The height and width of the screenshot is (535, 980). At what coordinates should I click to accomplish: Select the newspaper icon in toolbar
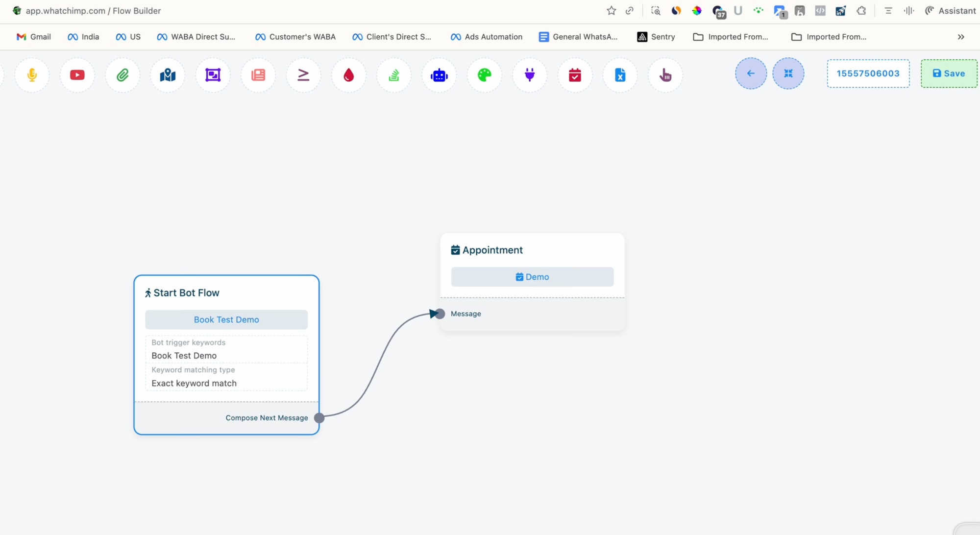pyautogui.click(x=258, y=75)
